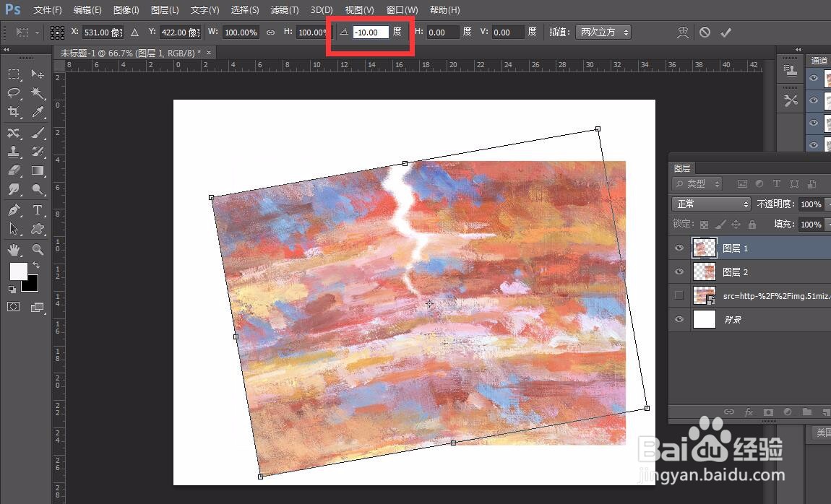The image size is (831, 504).
Task: Toggle relative positioning triangle between X and Y
Action: (134, 32)
